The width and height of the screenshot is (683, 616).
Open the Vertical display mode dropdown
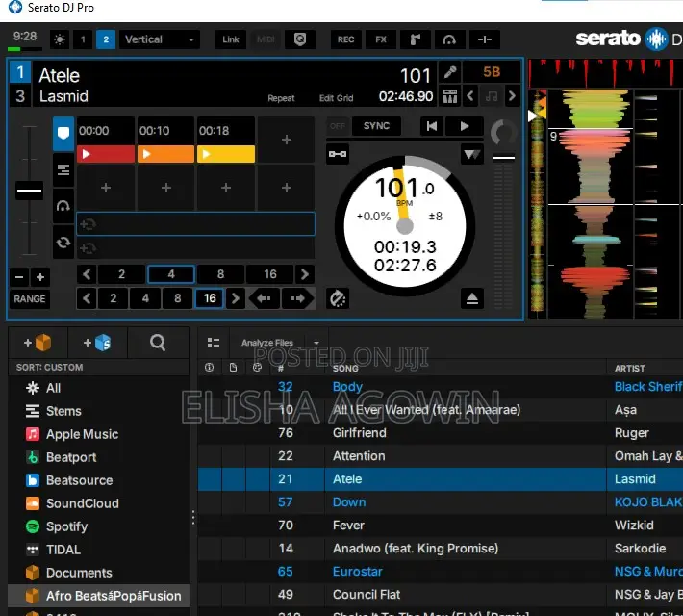(x=160, y=39)
